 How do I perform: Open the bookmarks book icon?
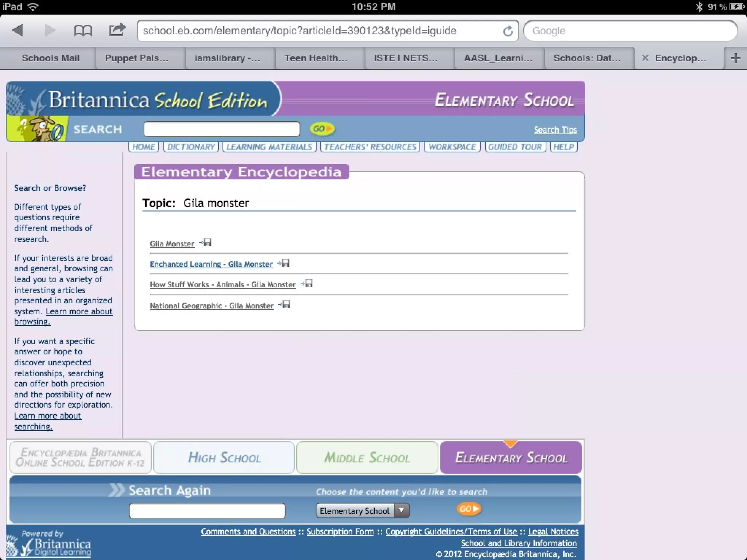83,31
